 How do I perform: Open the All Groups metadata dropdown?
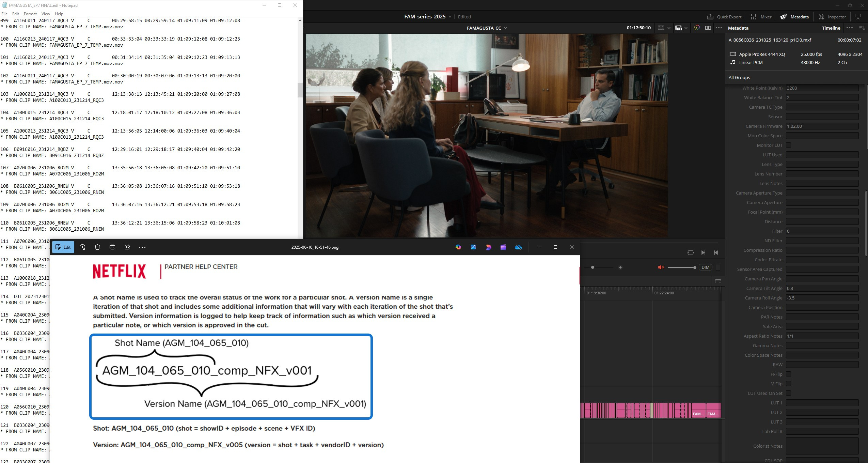(739, 77)
